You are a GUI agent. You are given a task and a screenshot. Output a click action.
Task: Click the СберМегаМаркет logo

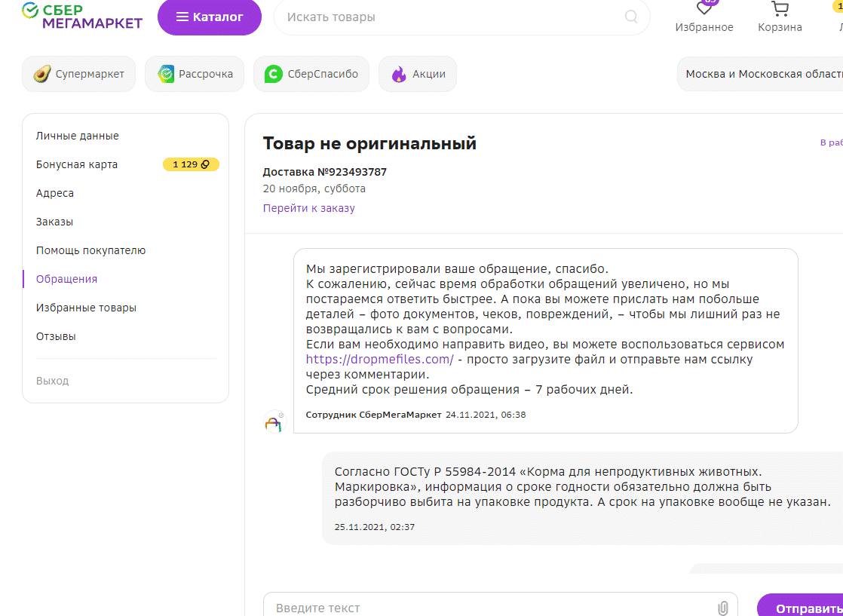(82, 16)
